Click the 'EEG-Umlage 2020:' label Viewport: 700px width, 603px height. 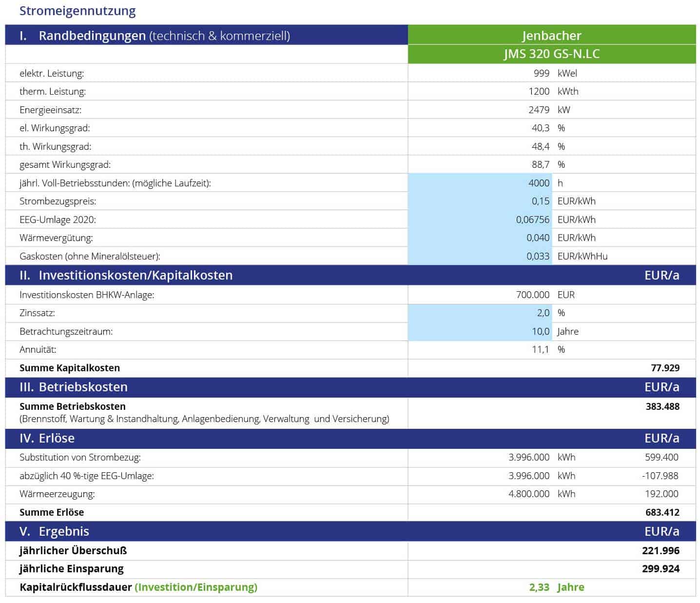tap(58, 220)
